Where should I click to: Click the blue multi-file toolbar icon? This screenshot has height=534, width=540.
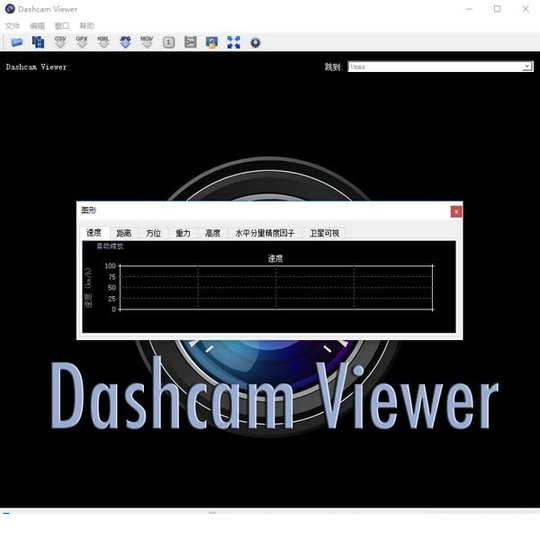coord(38,42)
